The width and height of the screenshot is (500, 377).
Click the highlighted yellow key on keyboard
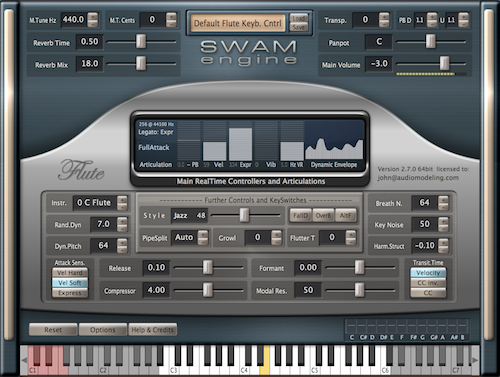coord(265,362)
